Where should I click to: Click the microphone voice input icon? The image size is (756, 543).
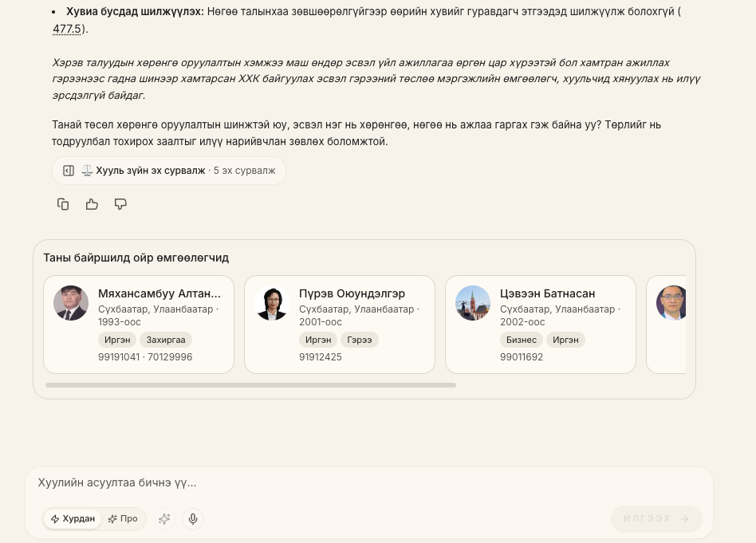(193, 519)
